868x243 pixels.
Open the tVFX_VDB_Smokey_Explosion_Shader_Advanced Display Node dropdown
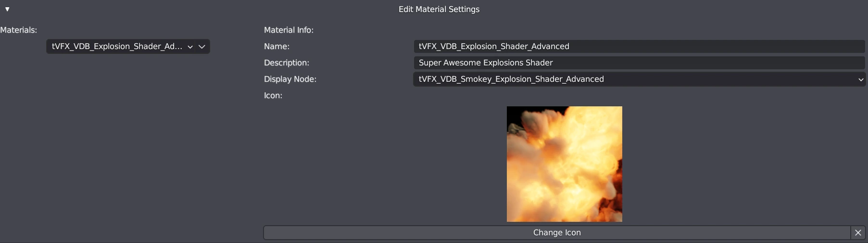point(625,79)
